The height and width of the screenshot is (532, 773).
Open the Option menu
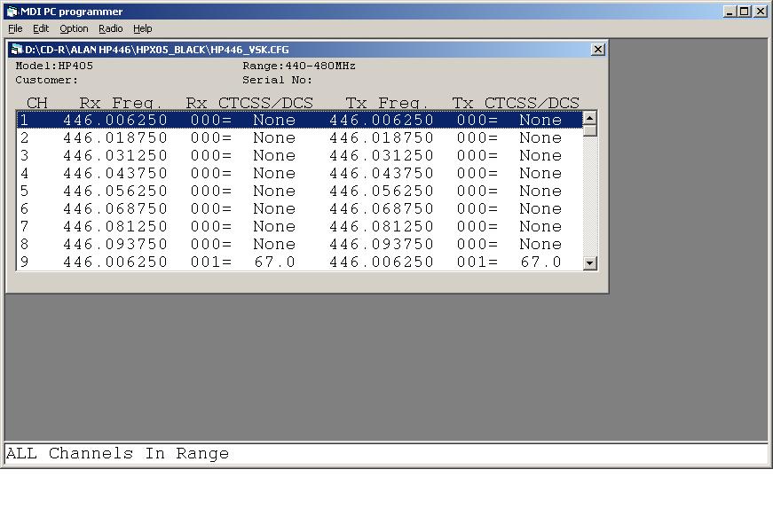coord(74,28)
